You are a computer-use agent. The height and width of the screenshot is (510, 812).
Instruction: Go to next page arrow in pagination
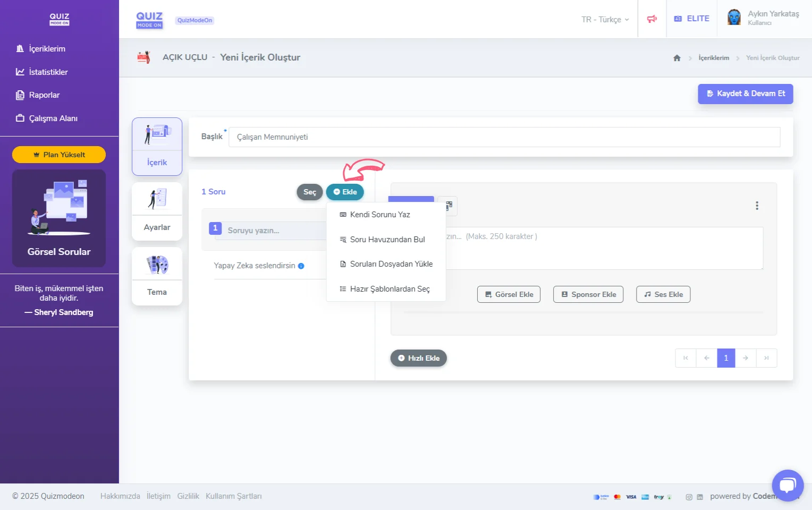point(745,358)
